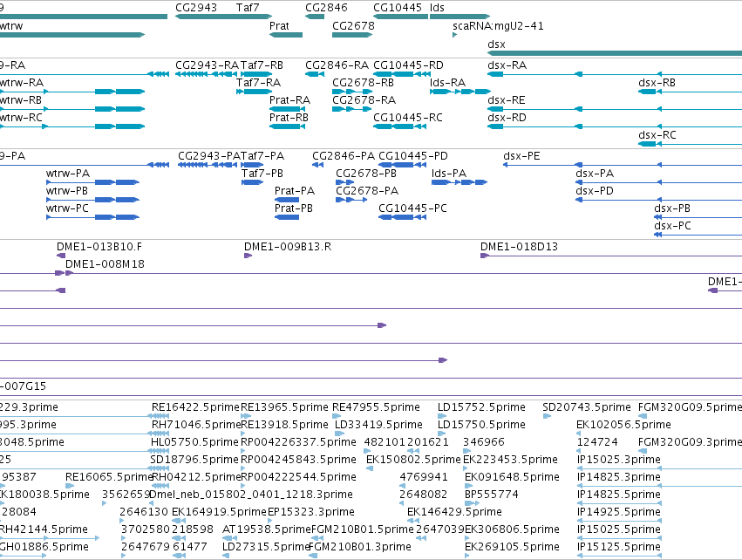Select the CG10445-RC transcript label
742x560 pixels.
pos(408,118)
